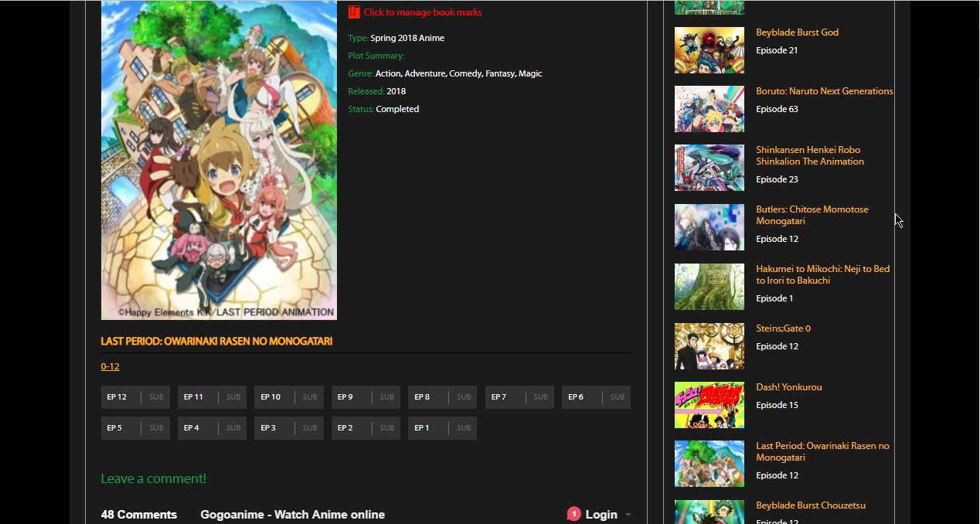Open Gogoanime - Watch Anime online tab
This screenshot has height=524, width=980.
[292, 515]
